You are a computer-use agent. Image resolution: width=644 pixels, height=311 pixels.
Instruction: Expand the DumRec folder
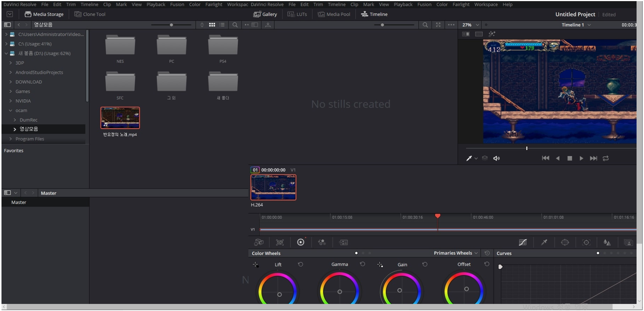pyautogui.click(x=15, y=120)
